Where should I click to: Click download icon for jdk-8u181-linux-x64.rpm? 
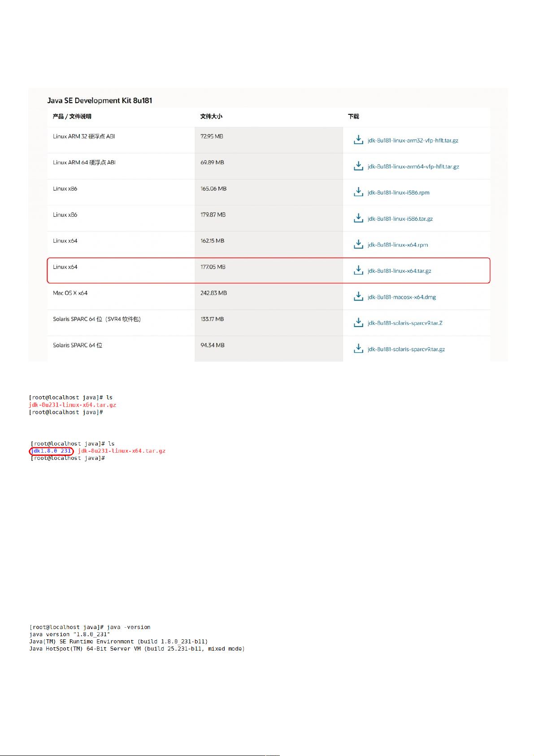click(358, 244)
